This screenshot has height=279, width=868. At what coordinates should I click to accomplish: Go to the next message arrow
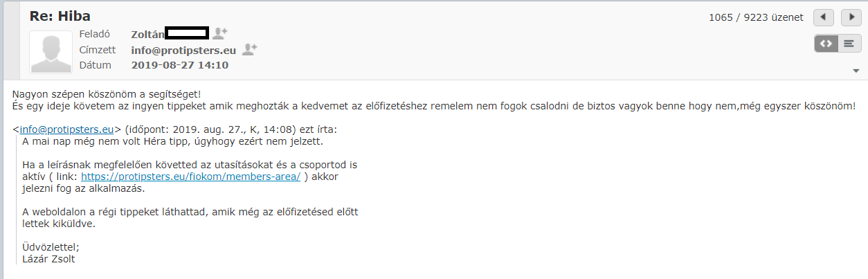tap(849, 17)
